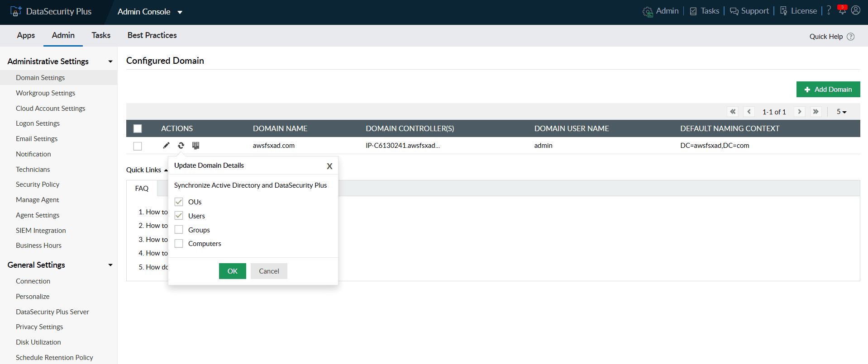
Task: Open Cloud Account Settings in sidebar
Action: point(51,109)
